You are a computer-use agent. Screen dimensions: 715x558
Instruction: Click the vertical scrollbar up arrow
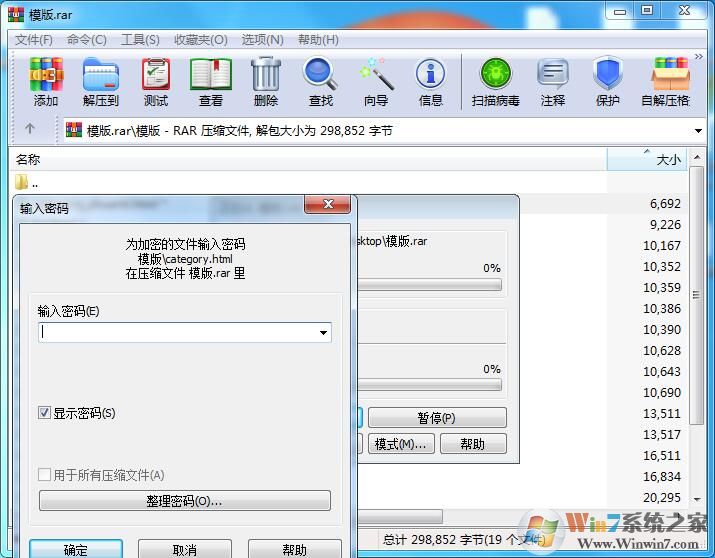coord(697,157)
